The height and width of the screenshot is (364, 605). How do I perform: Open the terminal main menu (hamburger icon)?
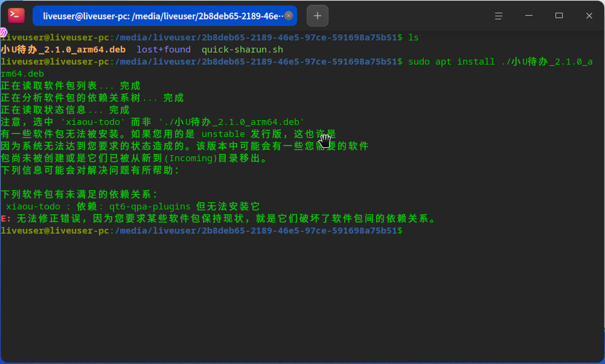[499, 16]
